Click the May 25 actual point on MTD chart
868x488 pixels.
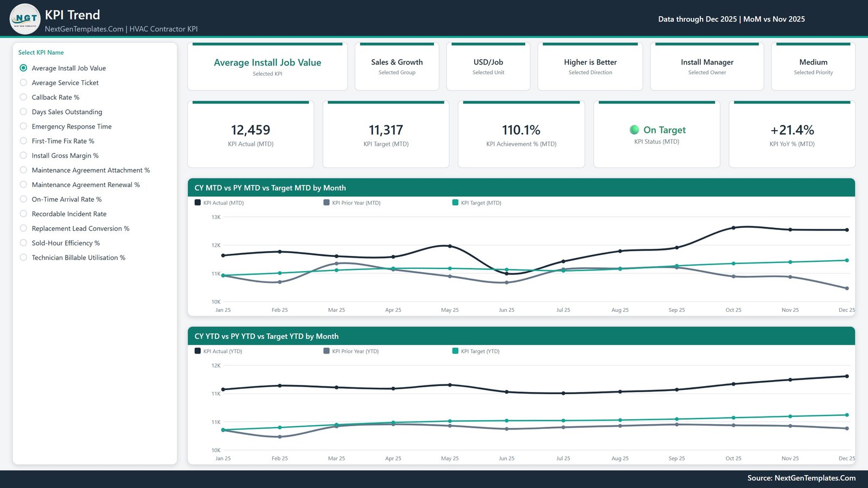450,246
